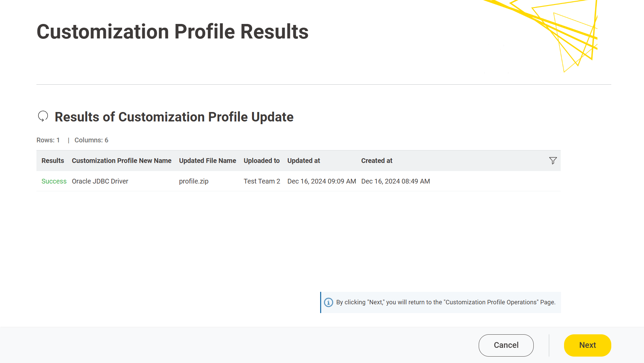Click the 08:49 AM created timestamp

[x=395, y=181]
